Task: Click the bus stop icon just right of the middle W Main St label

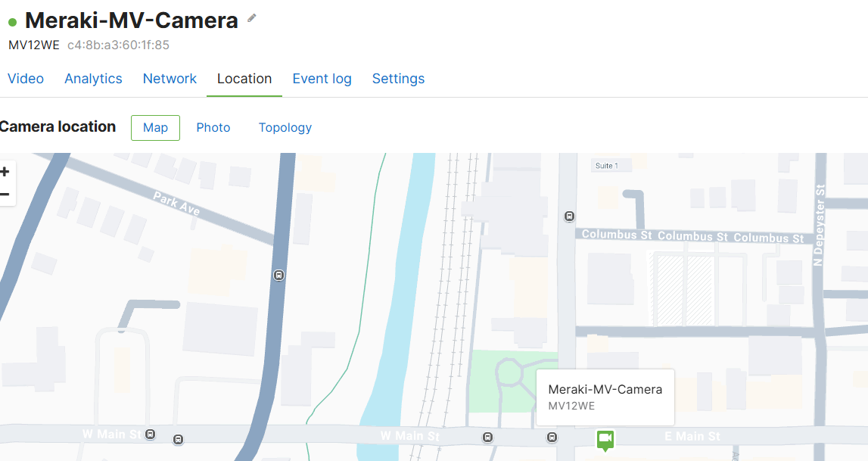Action: pos(487,438)
